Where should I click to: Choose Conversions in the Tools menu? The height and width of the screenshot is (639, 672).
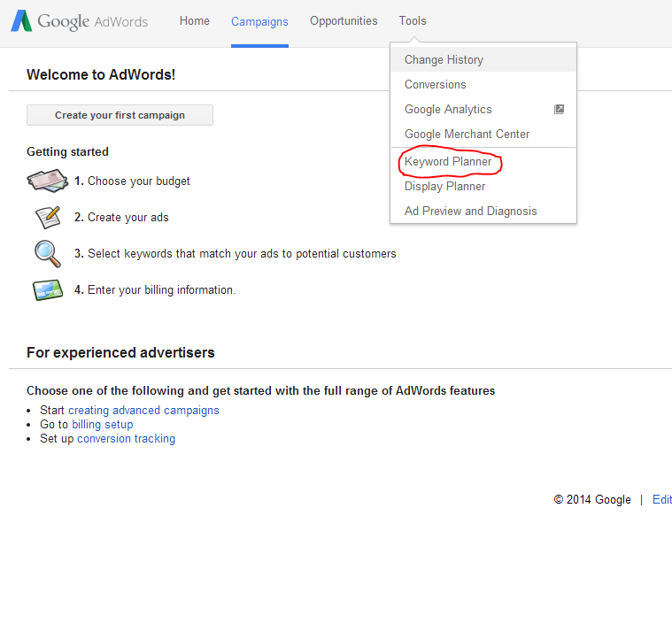pos(435,85)
